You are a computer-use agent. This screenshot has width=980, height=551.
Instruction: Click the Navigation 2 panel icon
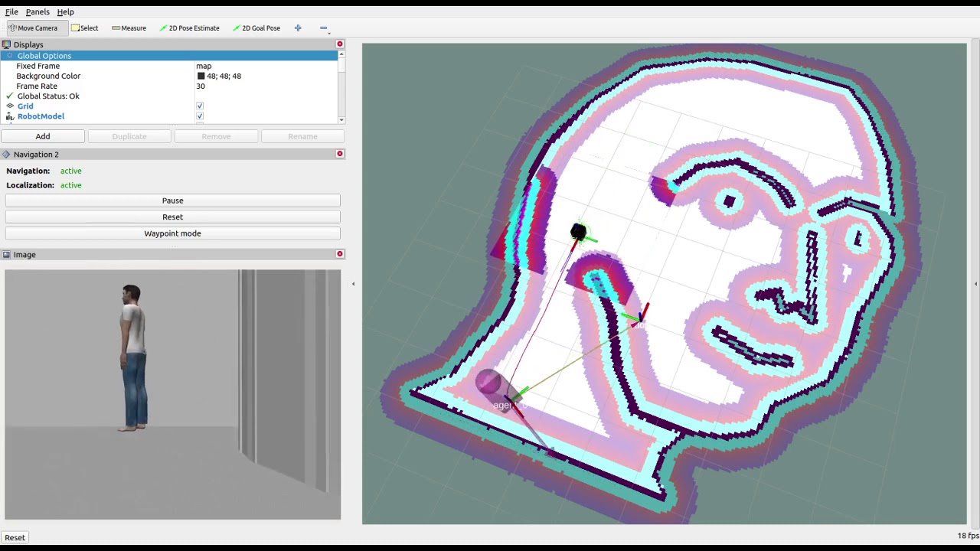coord(6,155)
